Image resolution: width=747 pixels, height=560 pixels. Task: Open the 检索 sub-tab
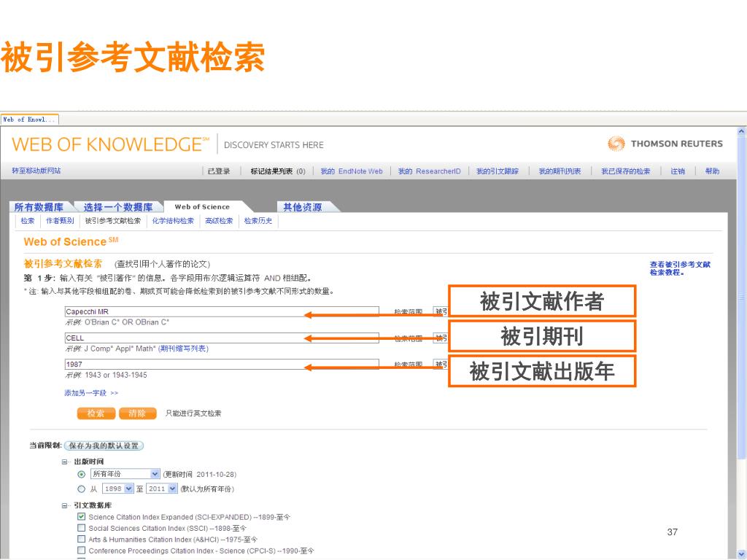coord(28,220)
